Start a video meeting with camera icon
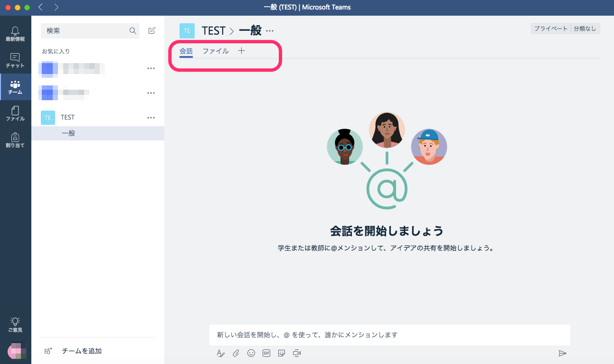 297,353
